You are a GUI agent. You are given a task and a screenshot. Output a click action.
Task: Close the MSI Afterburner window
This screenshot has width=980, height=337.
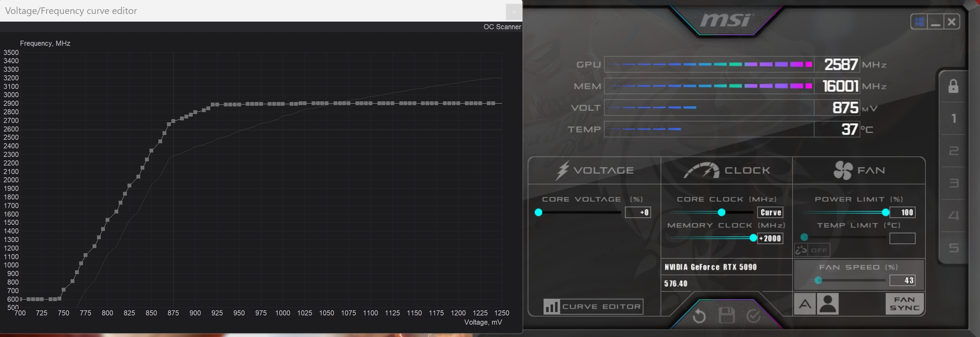[x=951, y=22]
